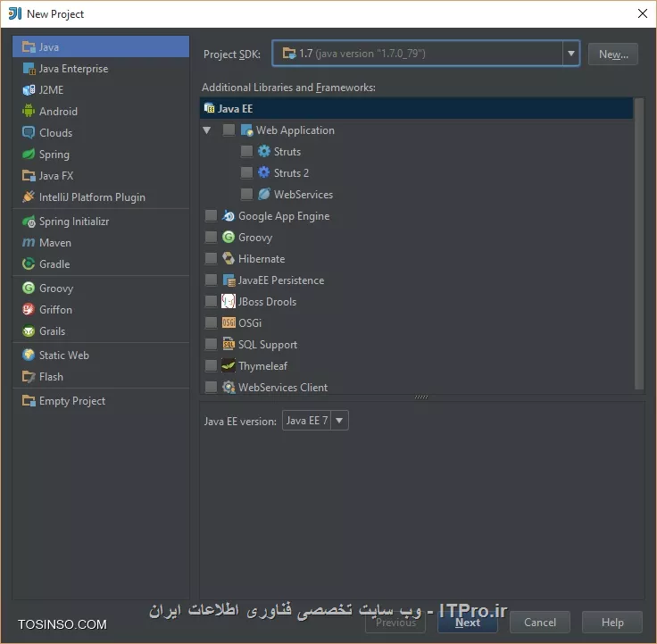Click the panel splitter grip handle

coord(421,397)
